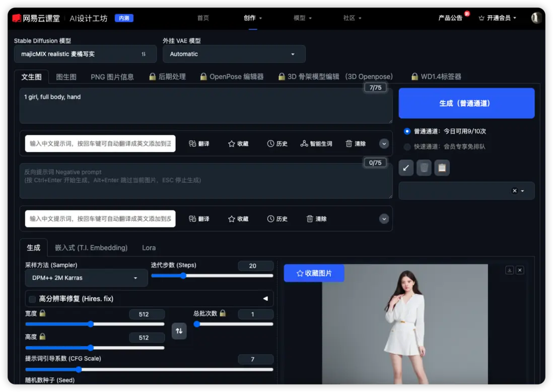Open the VAE model Automatic dropdown
This screenshot has width=553, height=392.
pyautogui.click(x=234, y=54)
